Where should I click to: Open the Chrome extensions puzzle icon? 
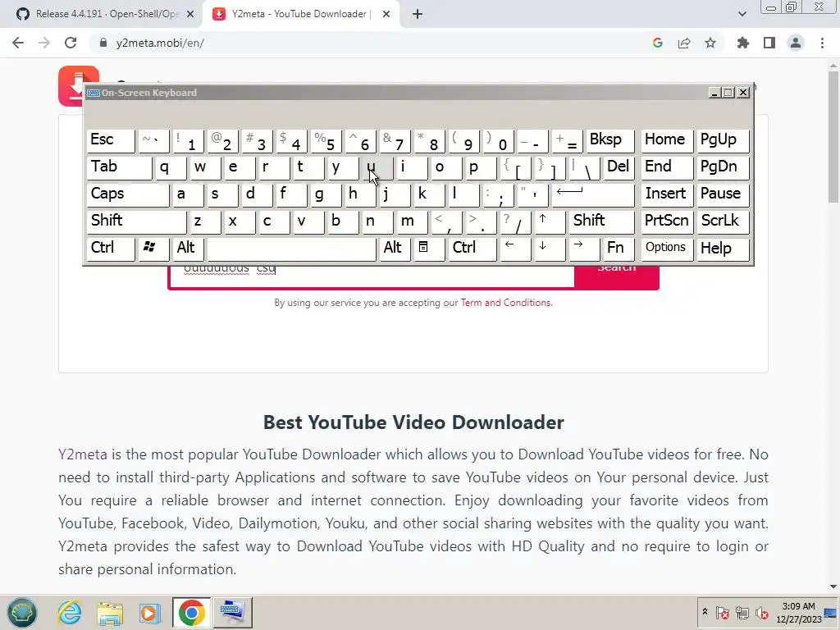pyautogui.click(x=743, y=43)
